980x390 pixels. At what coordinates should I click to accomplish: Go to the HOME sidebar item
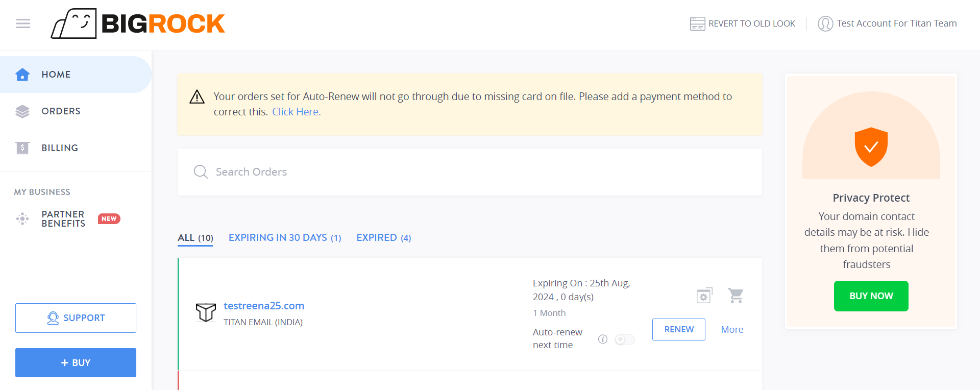pos(76,75)
